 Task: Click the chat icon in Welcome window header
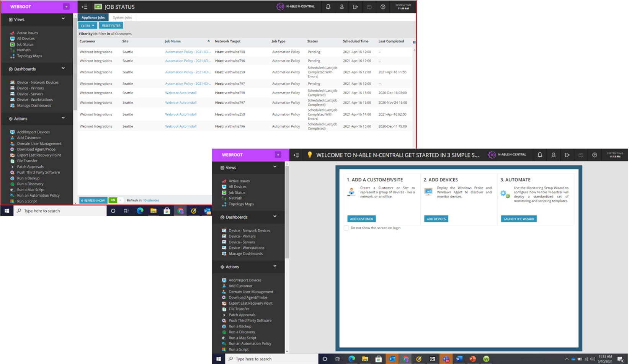click(x=581, y=155)
